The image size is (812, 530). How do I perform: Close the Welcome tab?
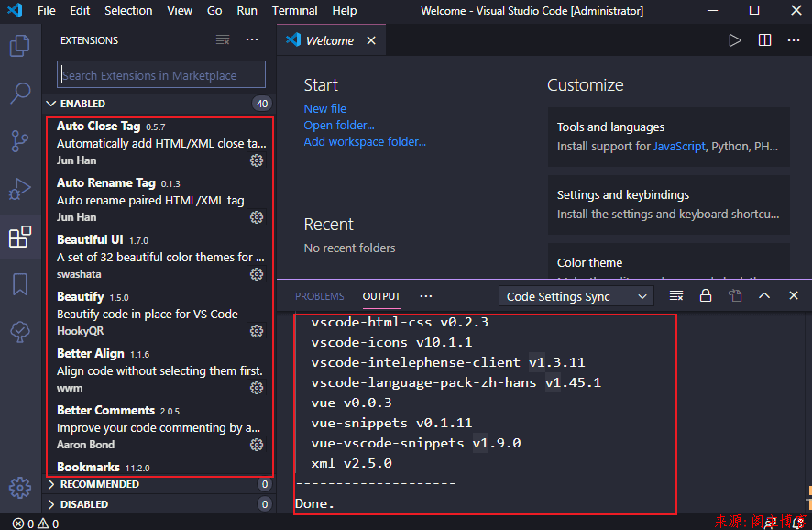tap(371, 40)
